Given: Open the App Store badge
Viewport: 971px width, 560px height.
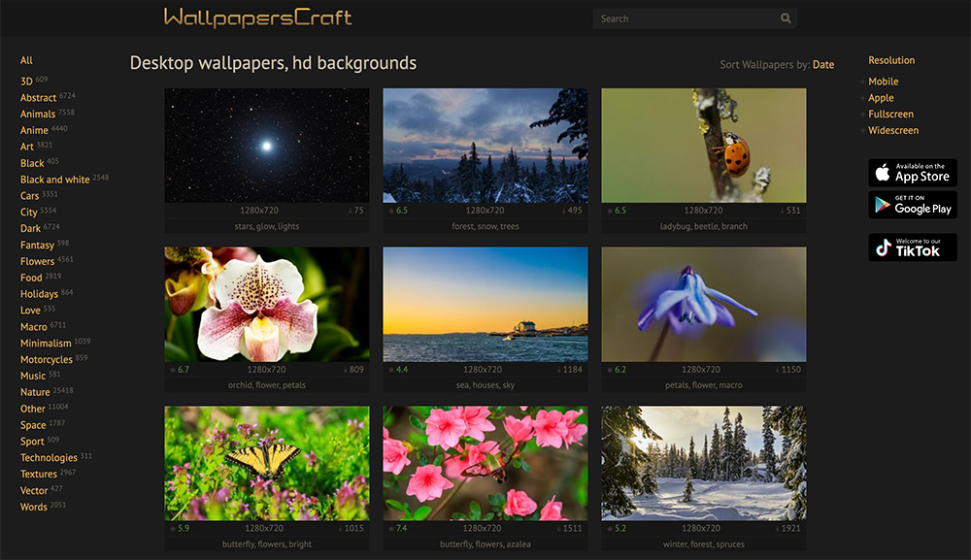Looking at the screenshot, I should (912, 173).
